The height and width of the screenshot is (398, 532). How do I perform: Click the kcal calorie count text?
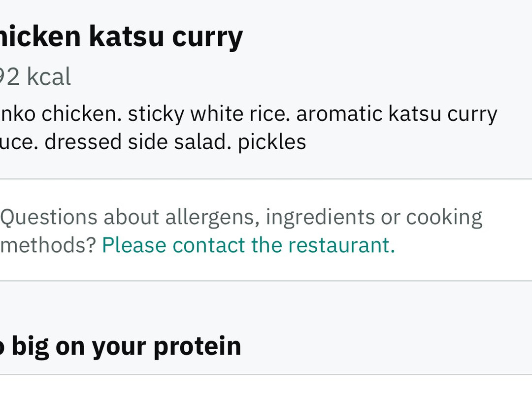(x=34, y=77)
